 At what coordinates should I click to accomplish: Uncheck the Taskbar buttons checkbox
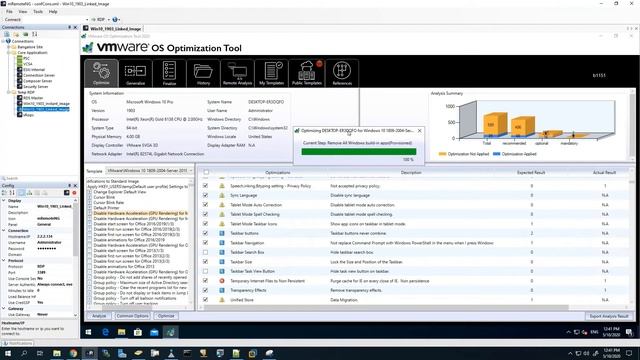pos(206,233)
